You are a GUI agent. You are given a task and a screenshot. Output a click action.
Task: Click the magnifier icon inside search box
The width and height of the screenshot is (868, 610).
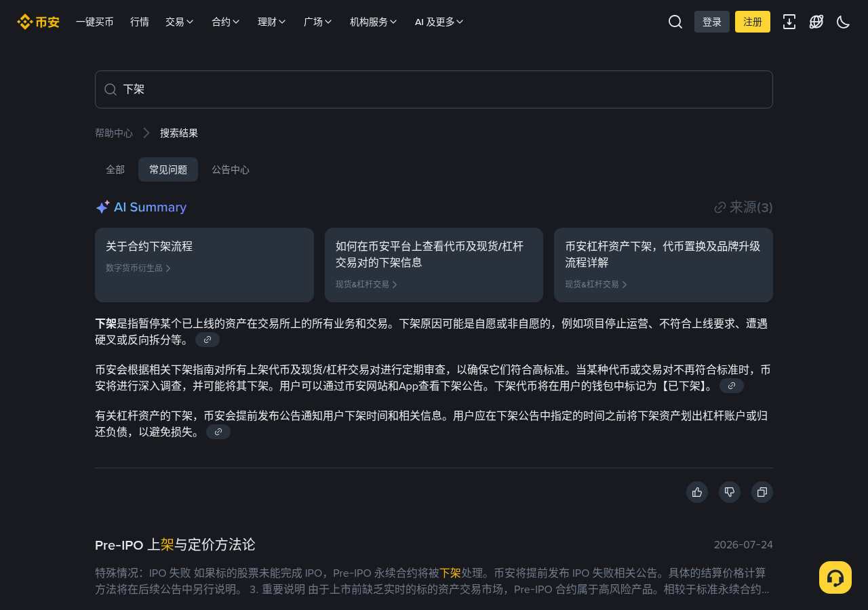(x=111, y=89)
